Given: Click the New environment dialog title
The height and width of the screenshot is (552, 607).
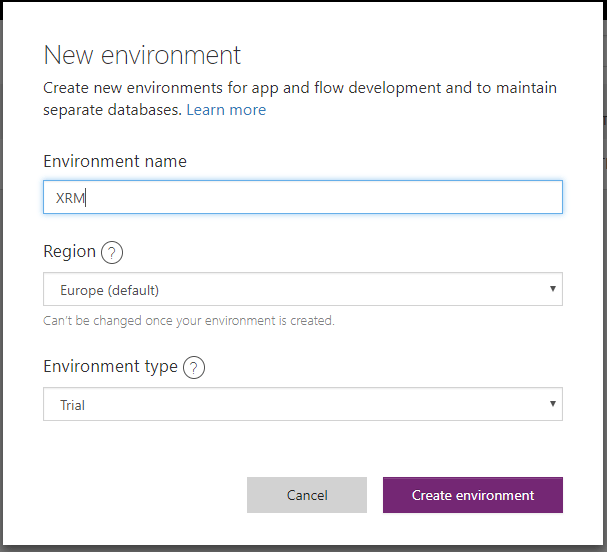Looking at the screenshot, I should coord(142,55).
